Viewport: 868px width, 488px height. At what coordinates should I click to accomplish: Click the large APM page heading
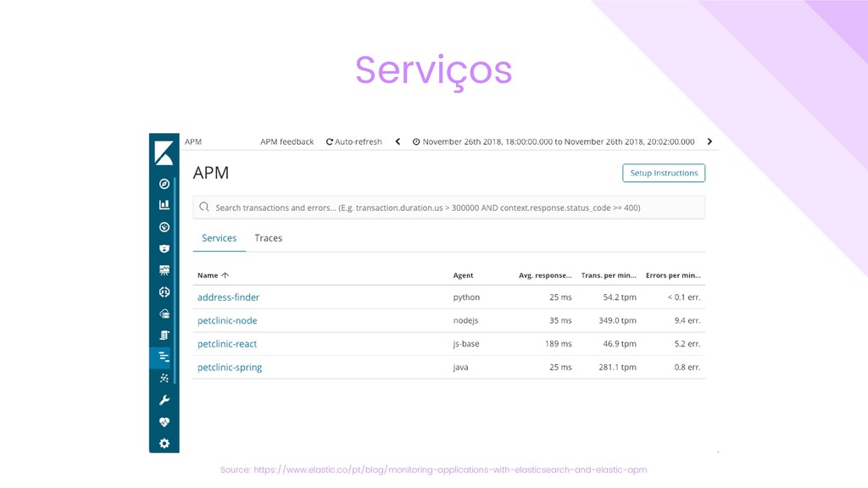click(210, 173)
